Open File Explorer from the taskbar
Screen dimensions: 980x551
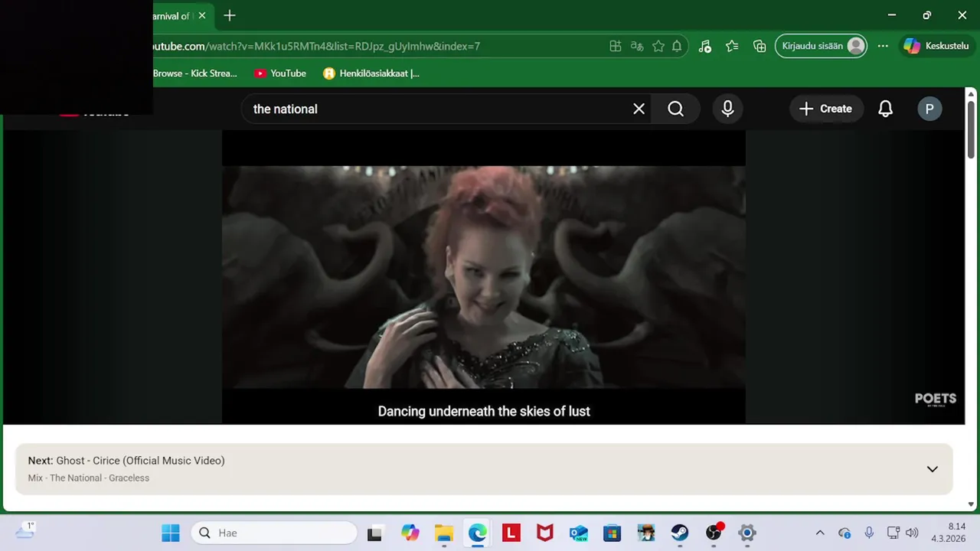click(444, 533)
